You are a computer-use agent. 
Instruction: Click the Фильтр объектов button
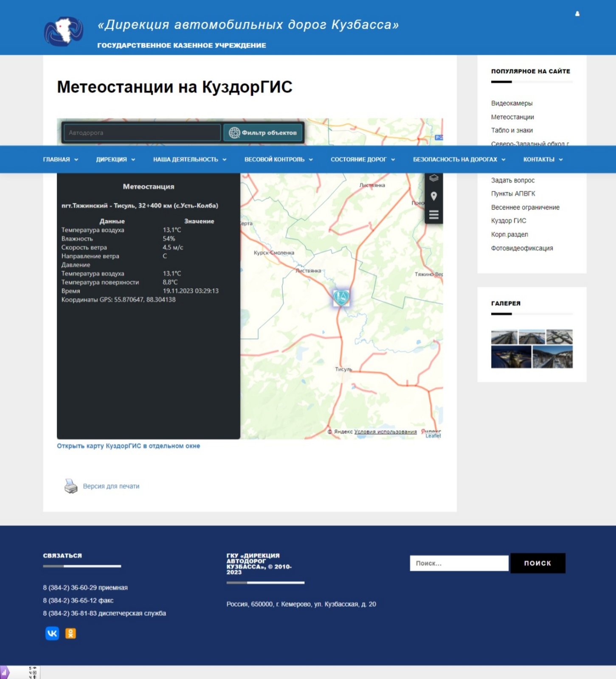263,133
